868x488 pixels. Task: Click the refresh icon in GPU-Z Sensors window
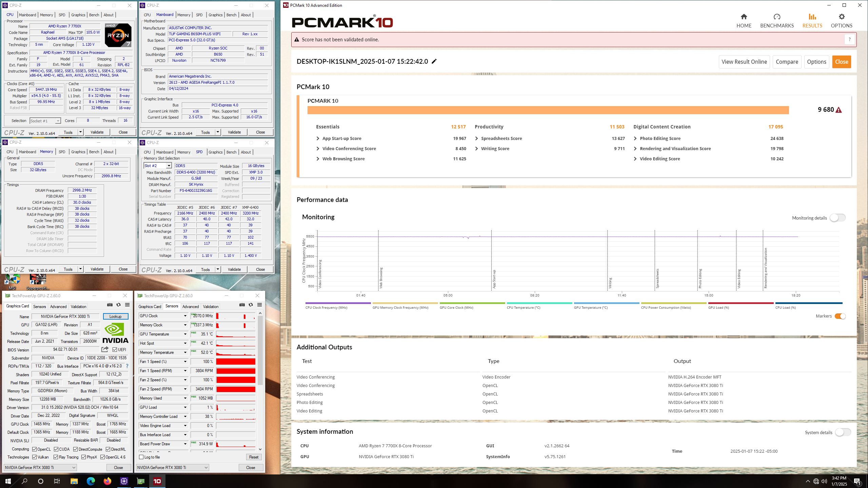point(251,305)
